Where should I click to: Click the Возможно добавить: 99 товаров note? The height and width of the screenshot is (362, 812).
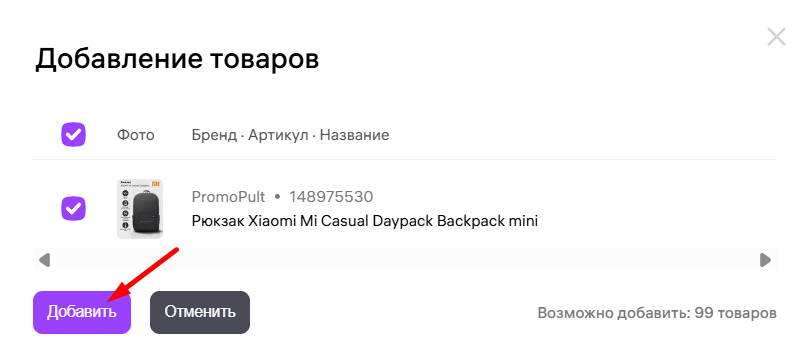click(x=657, y=313)
